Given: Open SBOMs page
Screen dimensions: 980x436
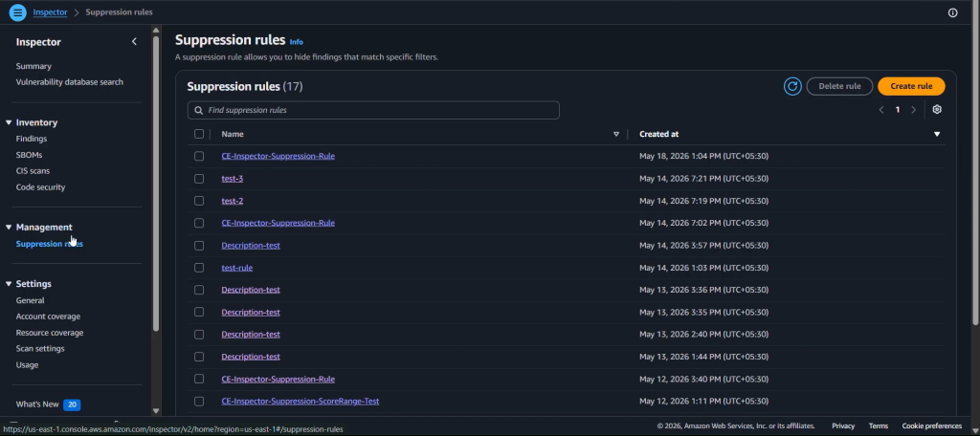Looking at the screenshot, I should (29, 155).
